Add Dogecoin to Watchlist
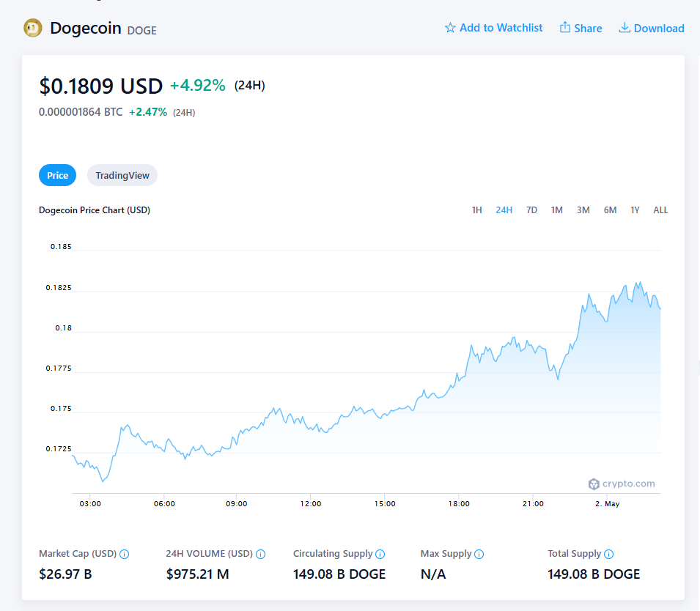Screen dimensions: 700x611 pos(493,28)
